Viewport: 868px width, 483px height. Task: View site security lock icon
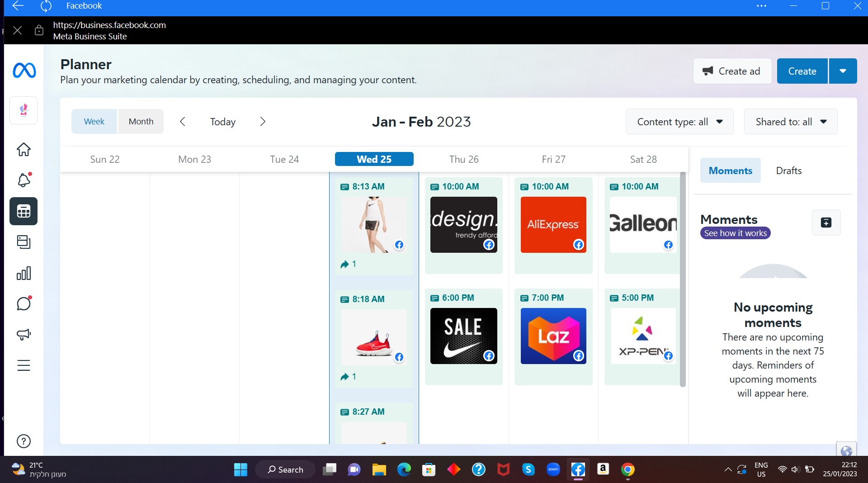39,30
